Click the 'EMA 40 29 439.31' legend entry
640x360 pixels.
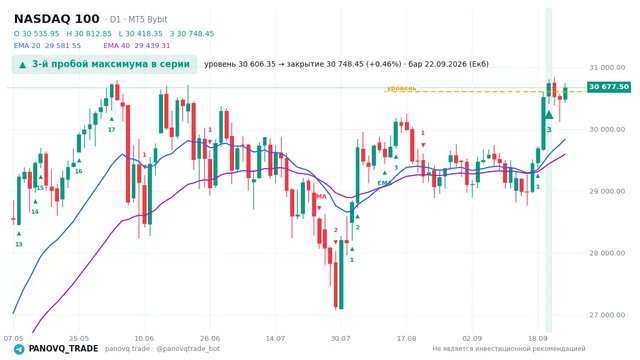(x=137, y=46)
